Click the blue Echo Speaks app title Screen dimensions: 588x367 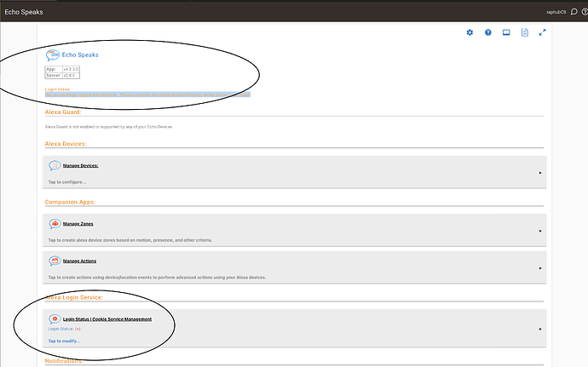pos(80,54)
